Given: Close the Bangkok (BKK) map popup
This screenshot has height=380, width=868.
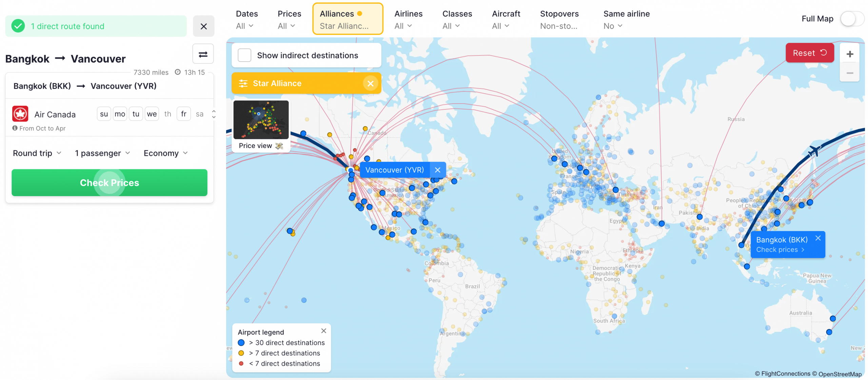Looking at the screenshot, I should pos(818,238).
